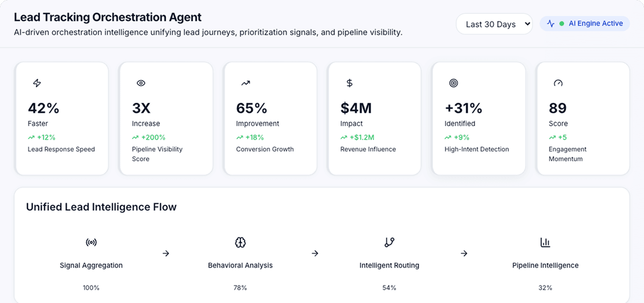This screenshot has height=303, width=644.
Task: Expand the Unified Lead Intelligence Flow section
Action: coord(102,206)
